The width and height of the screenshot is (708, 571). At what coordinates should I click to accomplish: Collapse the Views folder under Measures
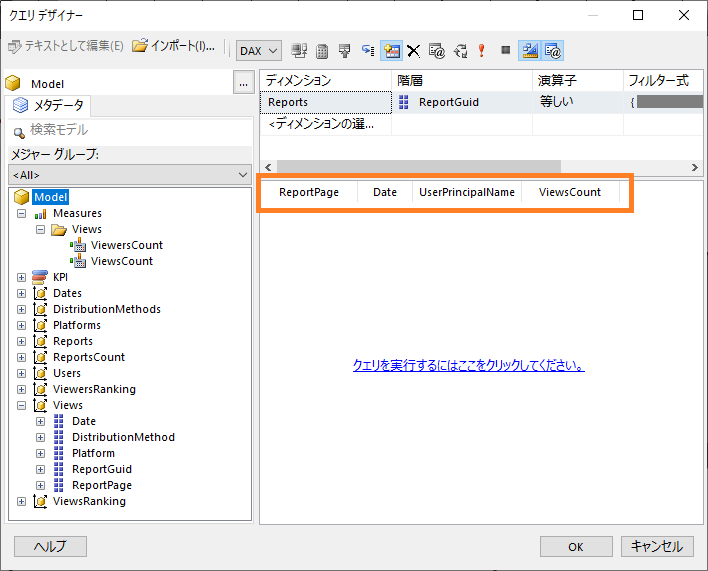[x=40, y=230]
